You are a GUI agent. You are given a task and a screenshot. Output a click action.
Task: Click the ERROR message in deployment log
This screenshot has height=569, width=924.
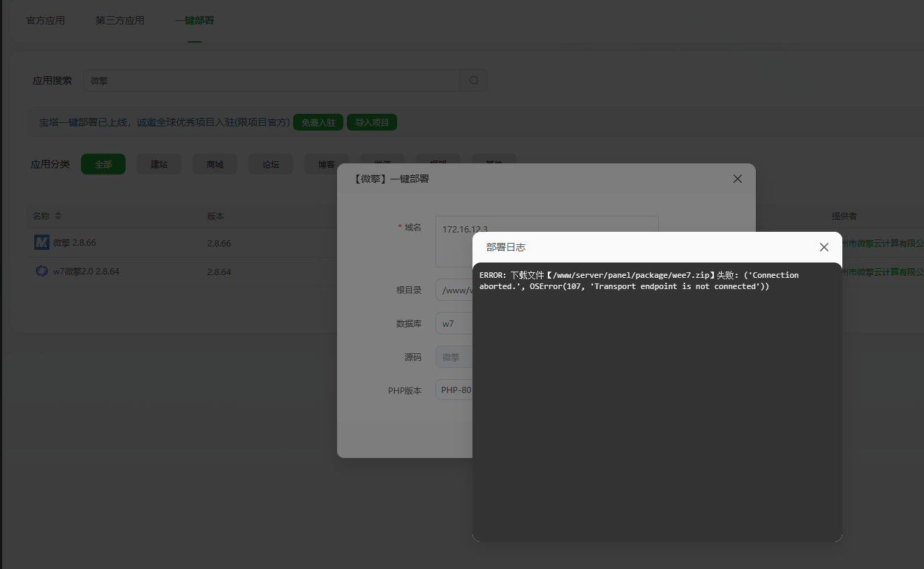(639, 281)
